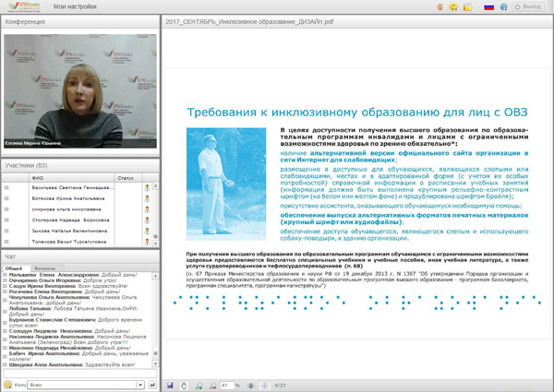Click the Чат panel header
Image resolution: width=554 pixels, height=392 pixels.
80,256
